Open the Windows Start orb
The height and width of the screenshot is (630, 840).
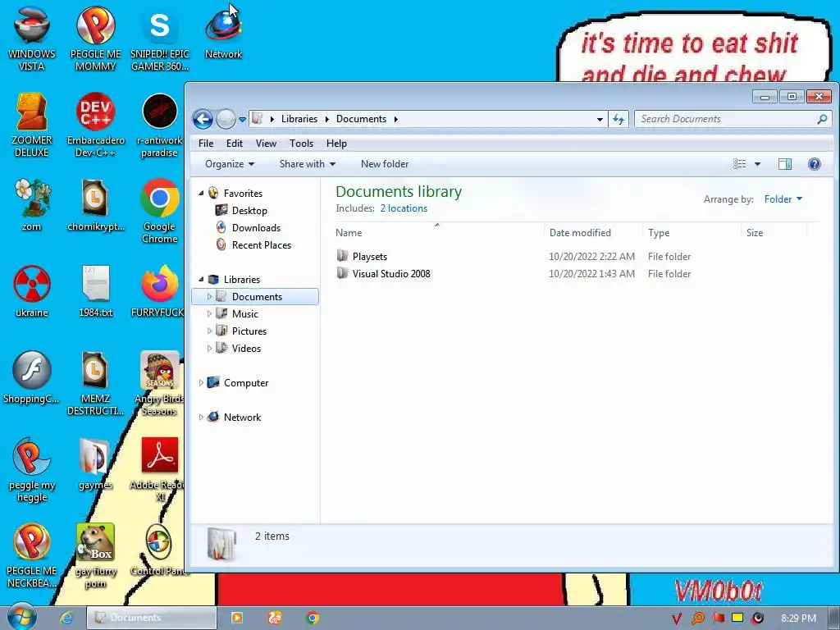tap(22, 617)
